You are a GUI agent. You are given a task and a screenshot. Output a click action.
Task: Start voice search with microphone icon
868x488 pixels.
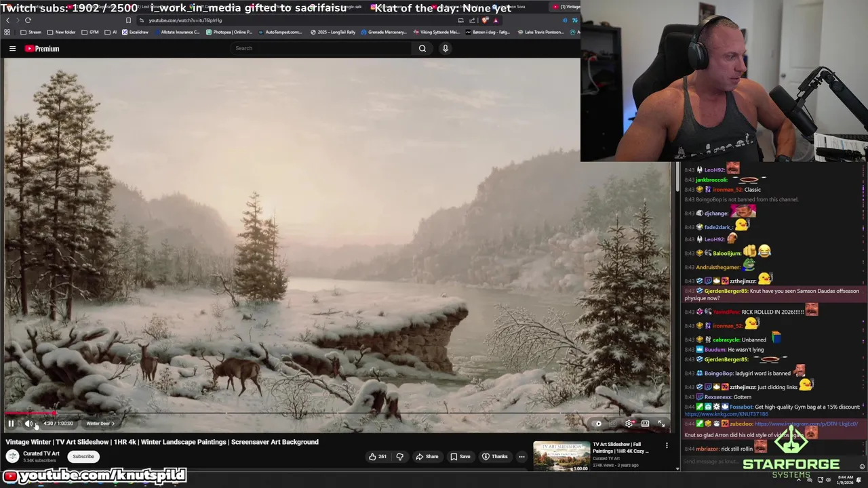tap(446, 48)
